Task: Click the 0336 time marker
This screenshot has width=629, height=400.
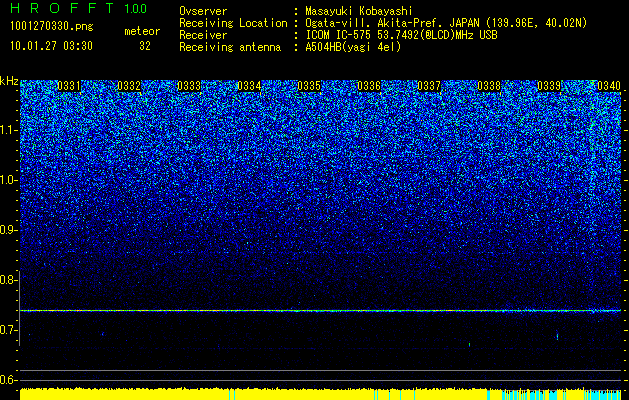Action: pyautogui.click(x=369, y=86)
